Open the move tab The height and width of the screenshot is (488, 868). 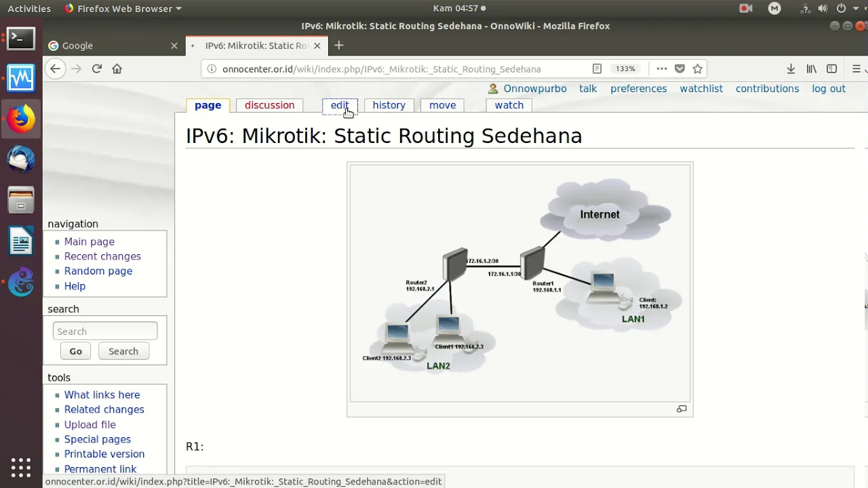(442, 105)
